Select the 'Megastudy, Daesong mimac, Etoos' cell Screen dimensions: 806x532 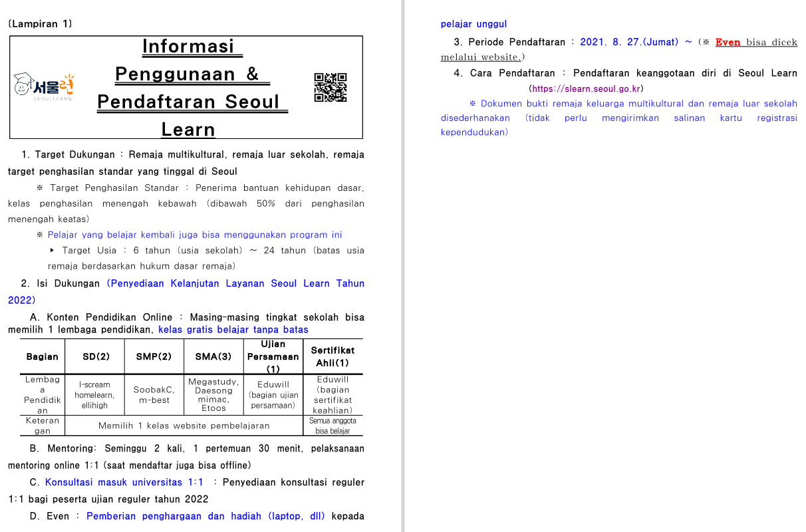[x=213, y=395]
